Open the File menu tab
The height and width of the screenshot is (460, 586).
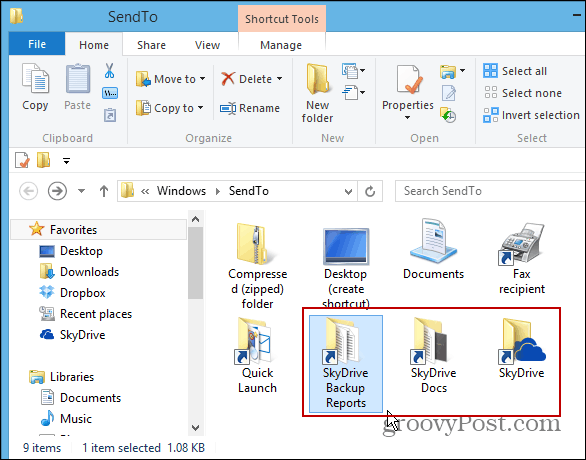(37, 44)
